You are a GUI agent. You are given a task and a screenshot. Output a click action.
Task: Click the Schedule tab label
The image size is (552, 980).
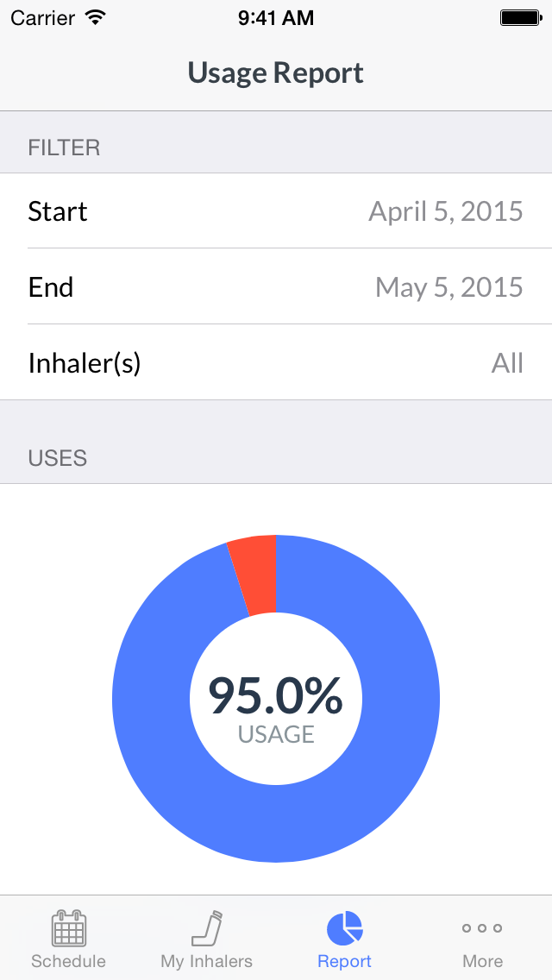click(x=69, y=961)
